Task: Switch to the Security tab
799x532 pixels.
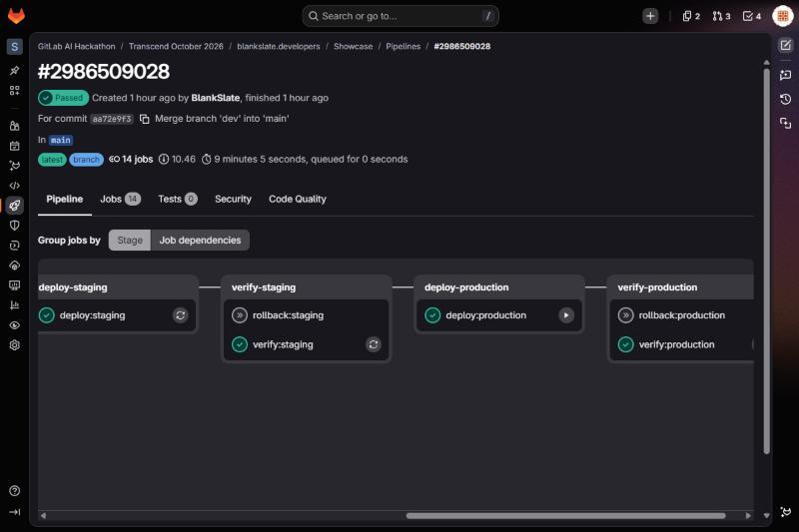Action: pos(233,199)
